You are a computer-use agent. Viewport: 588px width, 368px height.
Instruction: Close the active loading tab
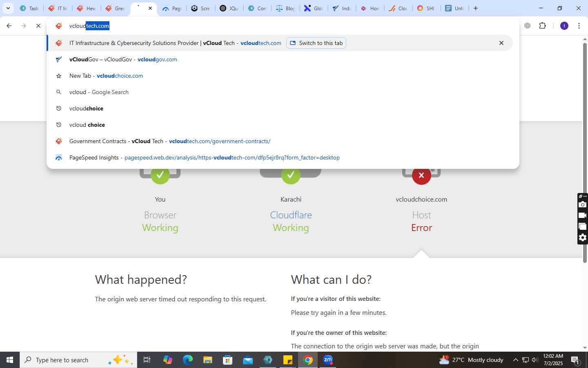(150, 8)
